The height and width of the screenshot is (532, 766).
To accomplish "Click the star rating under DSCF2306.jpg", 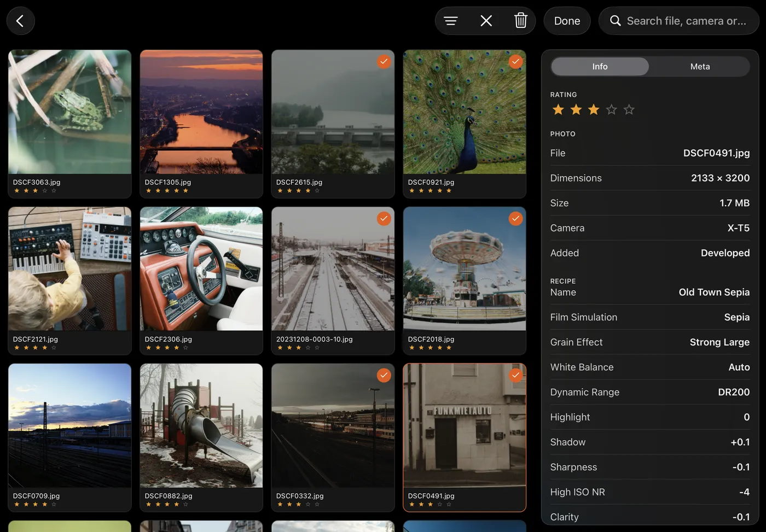I will pos(167,348).
